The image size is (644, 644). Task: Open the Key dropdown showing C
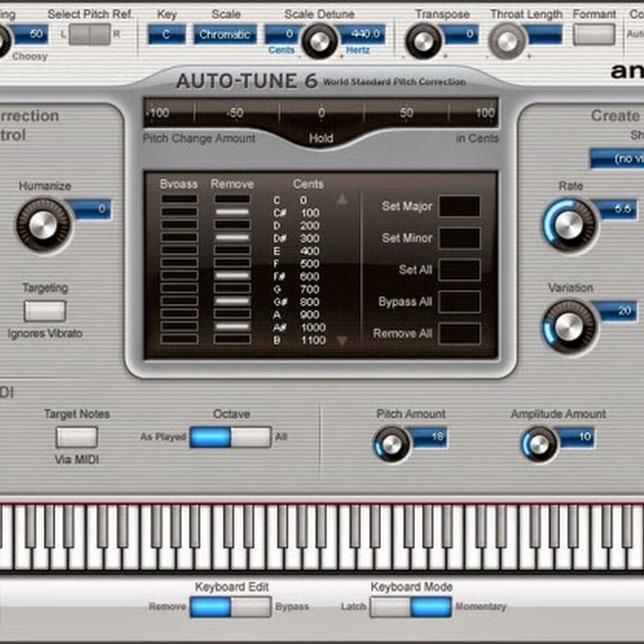click(166, 35)
